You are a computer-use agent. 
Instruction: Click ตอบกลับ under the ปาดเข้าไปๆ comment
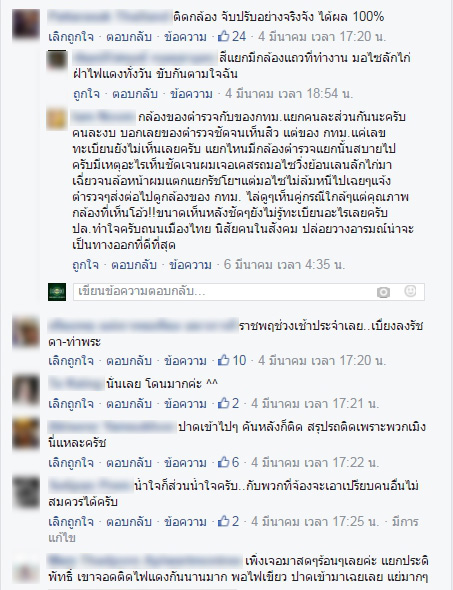click(x=129, y=462)
